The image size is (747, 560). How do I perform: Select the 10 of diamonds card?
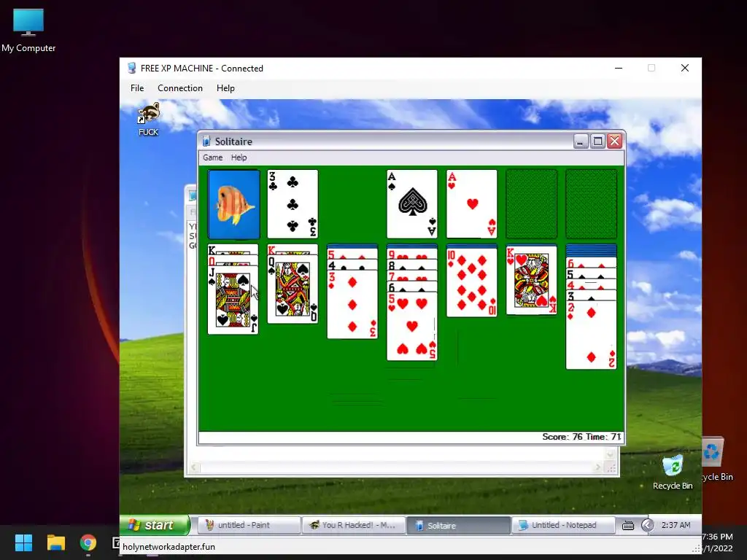[472, 282]
